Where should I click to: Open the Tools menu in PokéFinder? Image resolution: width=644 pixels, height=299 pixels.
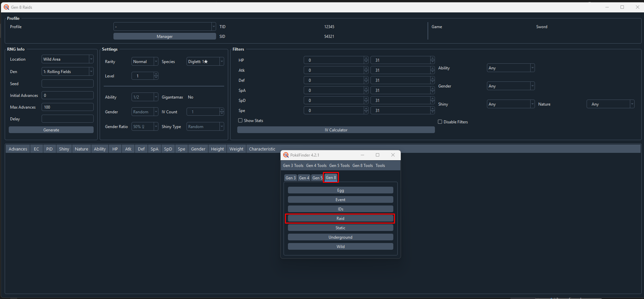[380, 166]
